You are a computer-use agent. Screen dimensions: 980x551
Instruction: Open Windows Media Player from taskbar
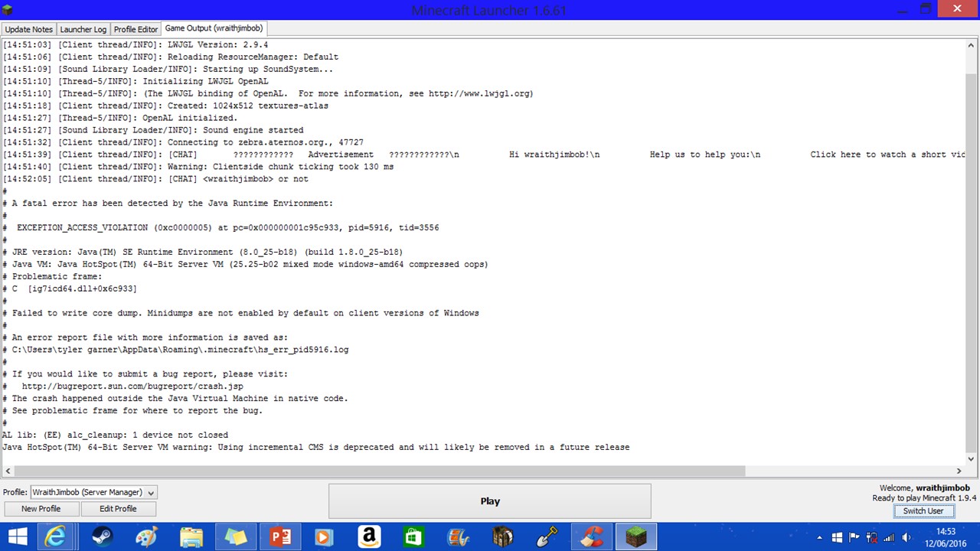325,536
